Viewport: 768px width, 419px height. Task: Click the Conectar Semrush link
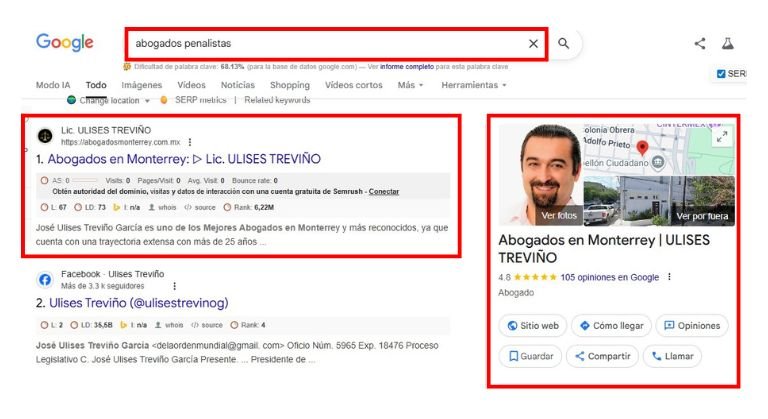pos(384,192)
